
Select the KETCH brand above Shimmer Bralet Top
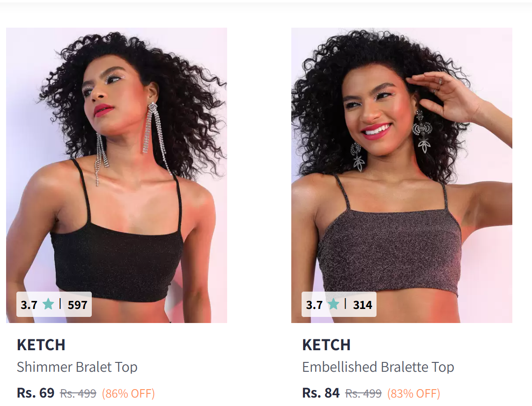pos(41,345)
